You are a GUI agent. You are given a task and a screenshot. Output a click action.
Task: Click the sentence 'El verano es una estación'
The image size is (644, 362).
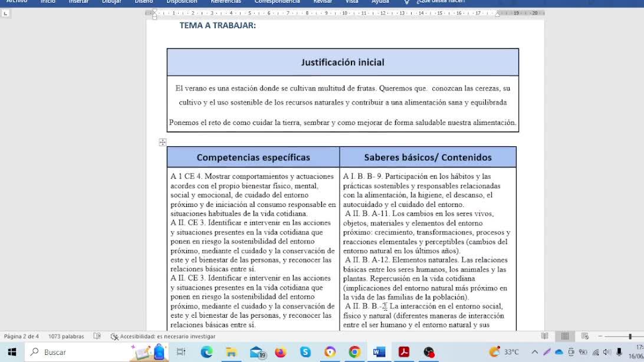point(216,88)
